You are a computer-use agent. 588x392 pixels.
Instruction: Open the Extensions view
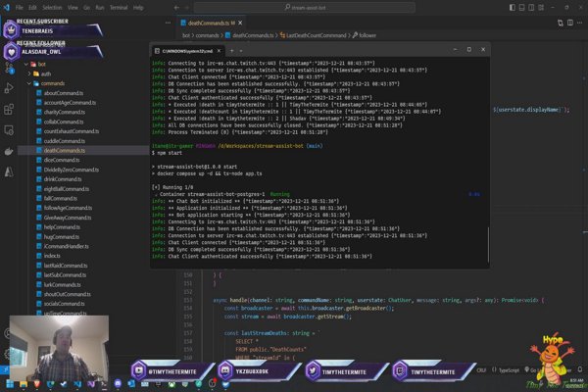9,110
